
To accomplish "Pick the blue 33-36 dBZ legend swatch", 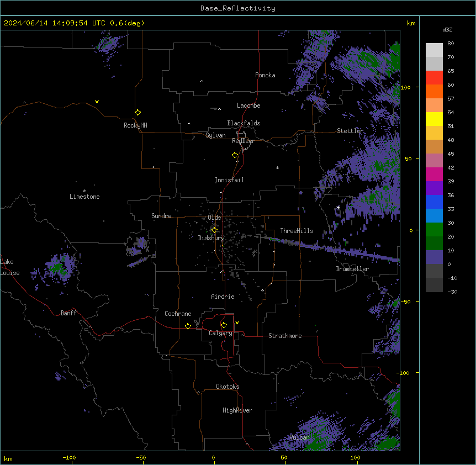I will click(434, 202).
